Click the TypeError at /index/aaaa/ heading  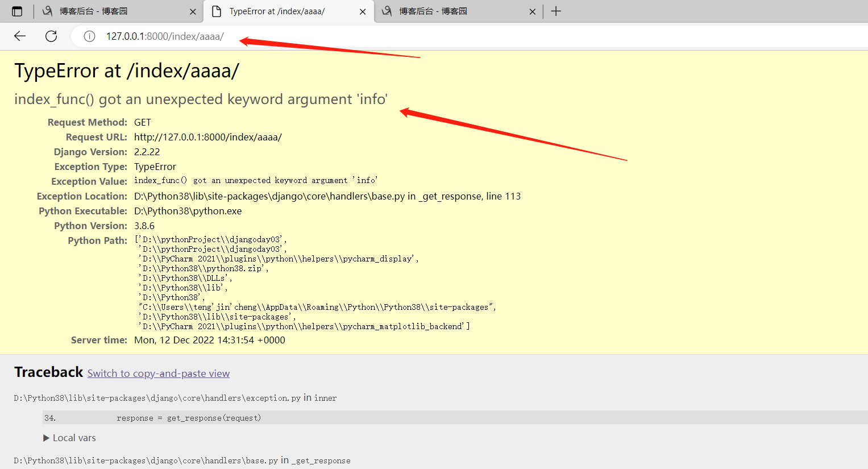[127, 71]
